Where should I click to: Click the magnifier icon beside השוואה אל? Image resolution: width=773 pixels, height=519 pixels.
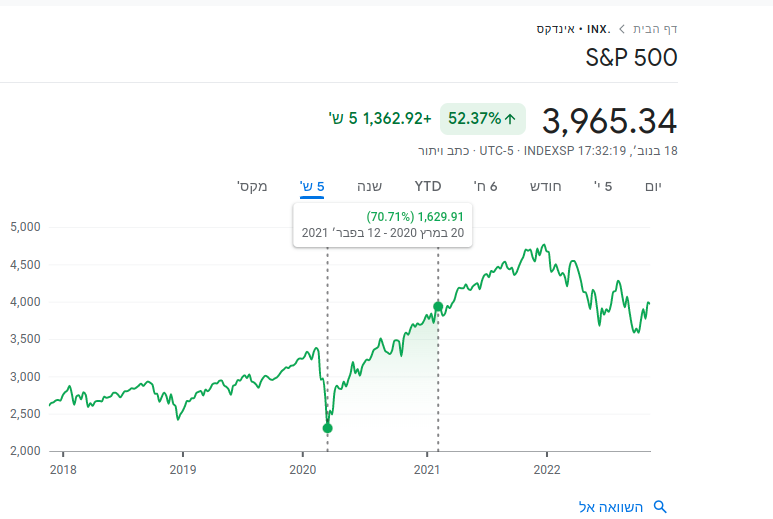point(659,507)
